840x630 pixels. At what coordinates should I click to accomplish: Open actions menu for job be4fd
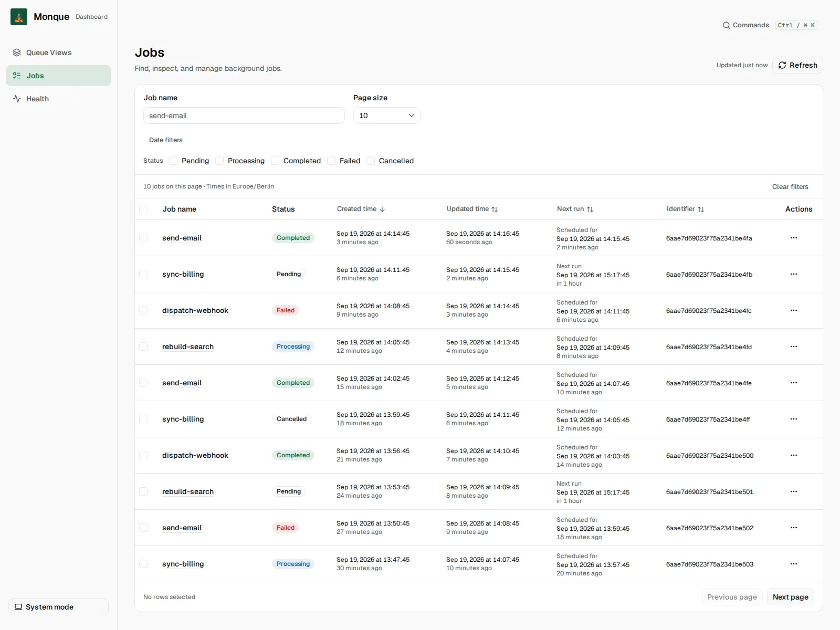click(x=794, y=346)
